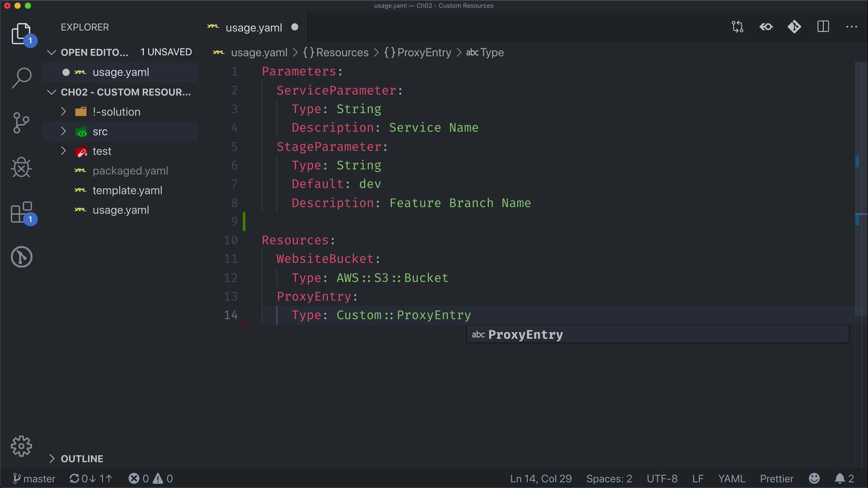Open the Source Control view
This screenshot has height=488, width=868.
coord(21,123)
